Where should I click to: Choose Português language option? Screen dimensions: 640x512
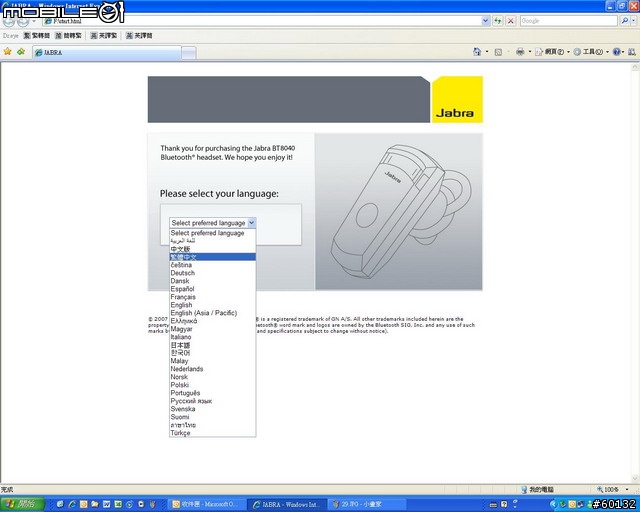tap(213, 393)
